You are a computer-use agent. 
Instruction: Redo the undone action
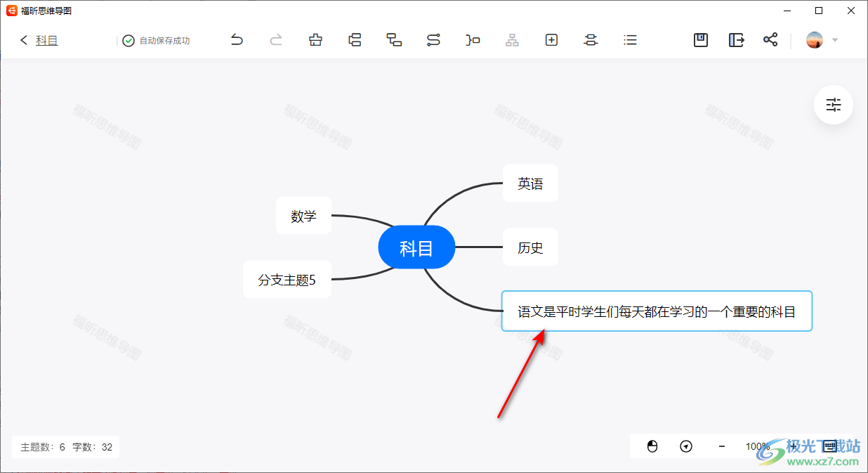point(276,40)
